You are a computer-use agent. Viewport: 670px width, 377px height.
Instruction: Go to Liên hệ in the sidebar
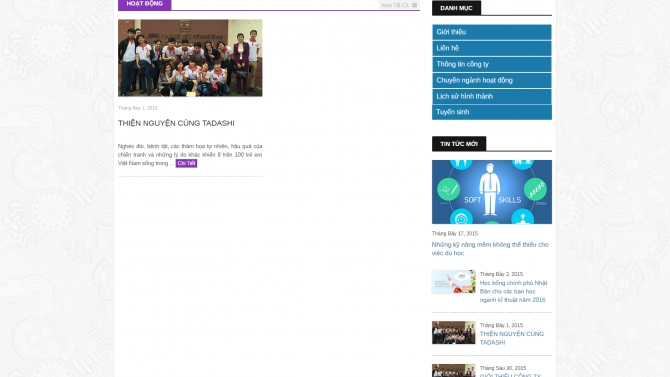[x=491, y=48]
